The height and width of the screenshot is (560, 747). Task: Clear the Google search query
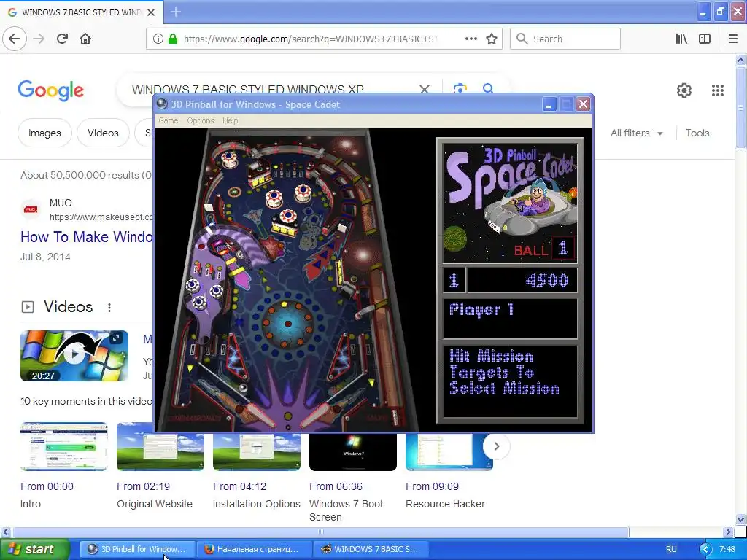[x=425, y=88]
